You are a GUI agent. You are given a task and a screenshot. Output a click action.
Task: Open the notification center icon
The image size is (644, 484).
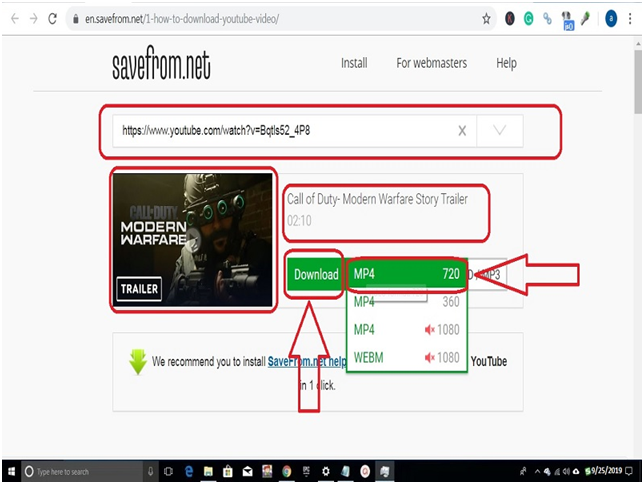pos(629,472)
